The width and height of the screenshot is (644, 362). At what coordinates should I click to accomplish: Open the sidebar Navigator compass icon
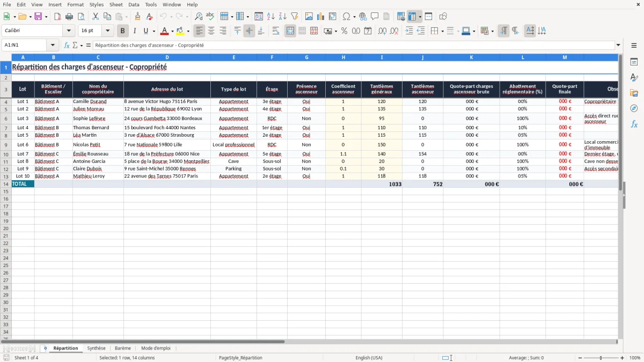tap(634, 108)
